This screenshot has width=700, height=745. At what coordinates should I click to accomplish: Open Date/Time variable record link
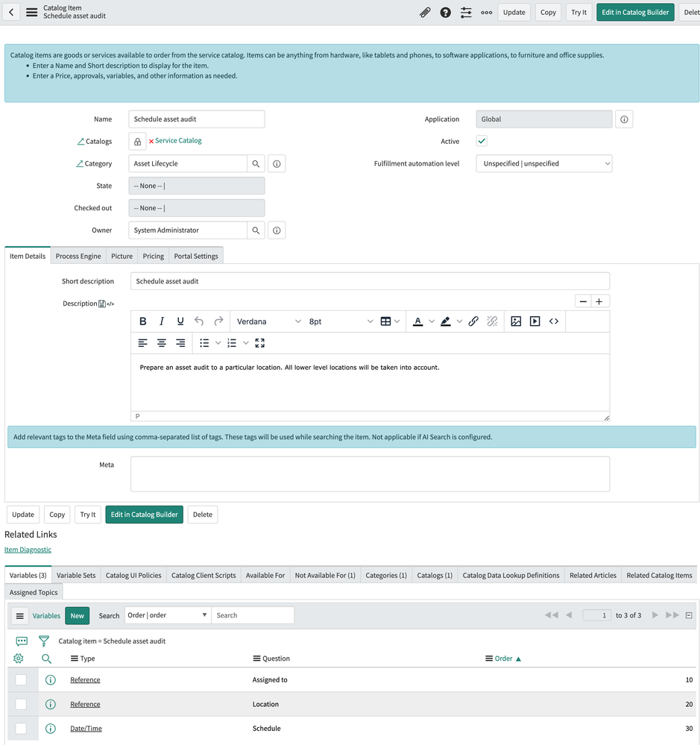click(86, 729)
